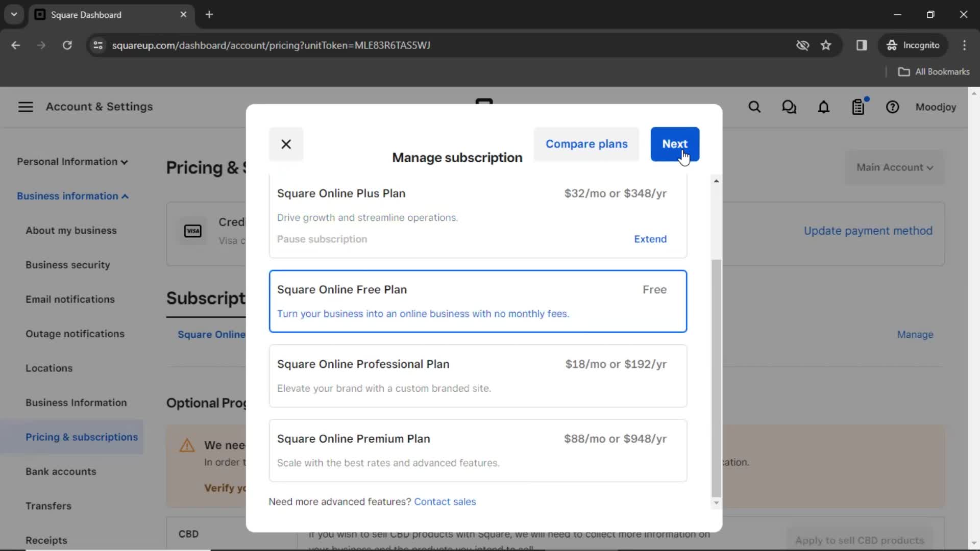Reload the page
The height and width of the screenshot is (551, 980).
click(x=67, y=45)
